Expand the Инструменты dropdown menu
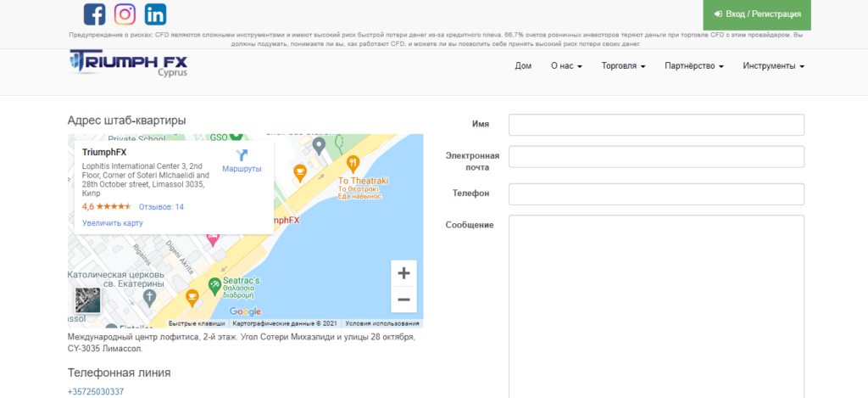This screenshot has width=868, height=398. [x=773, y=66]
